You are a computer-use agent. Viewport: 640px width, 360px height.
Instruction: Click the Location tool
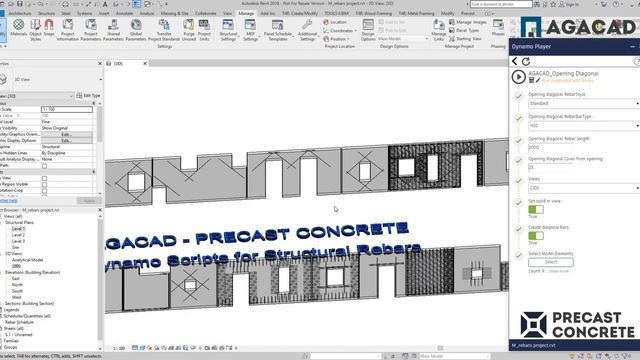click(335, 22)
